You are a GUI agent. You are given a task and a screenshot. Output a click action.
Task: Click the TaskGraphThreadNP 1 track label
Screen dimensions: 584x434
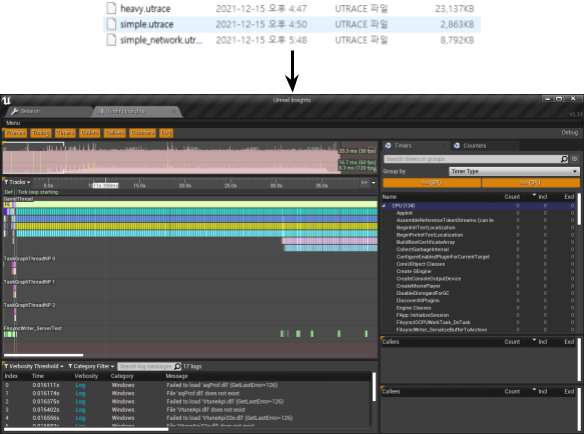point(29,282)
